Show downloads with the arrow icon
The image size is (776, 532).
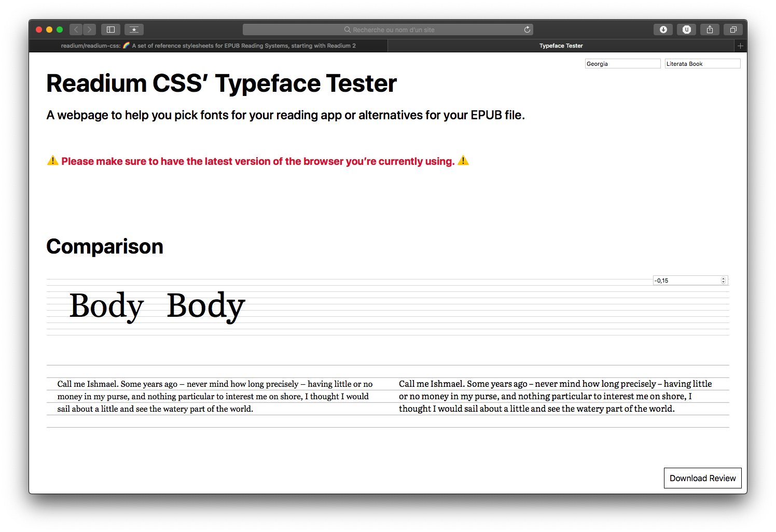tap(663, 30)
